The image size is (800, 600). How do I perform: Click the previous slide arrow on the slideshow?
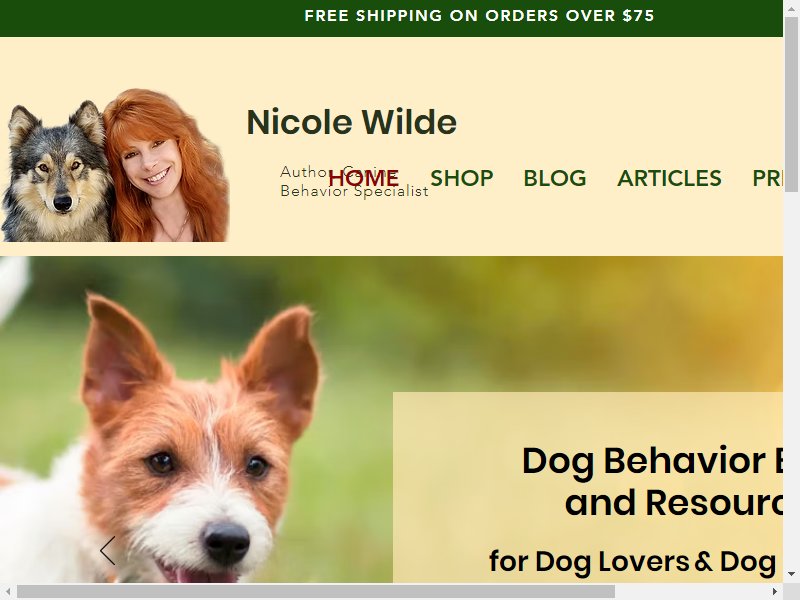[108, 551]
